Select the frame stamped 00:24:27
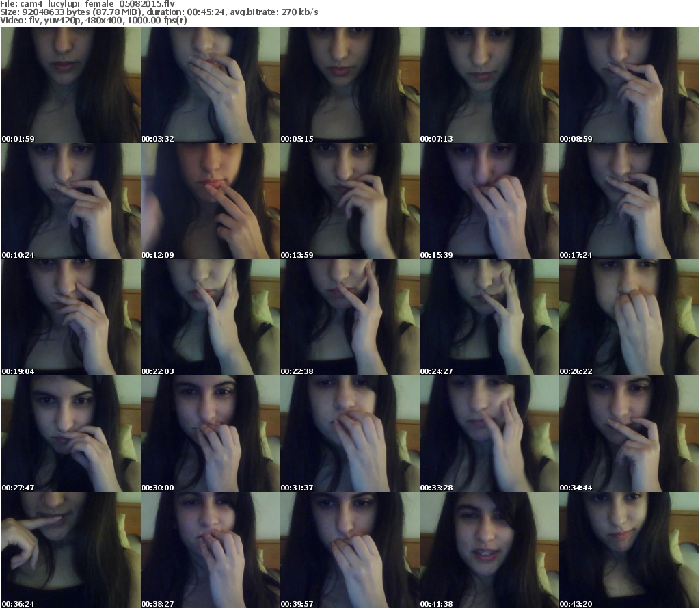Screen dimensions: 700x608 489,317
